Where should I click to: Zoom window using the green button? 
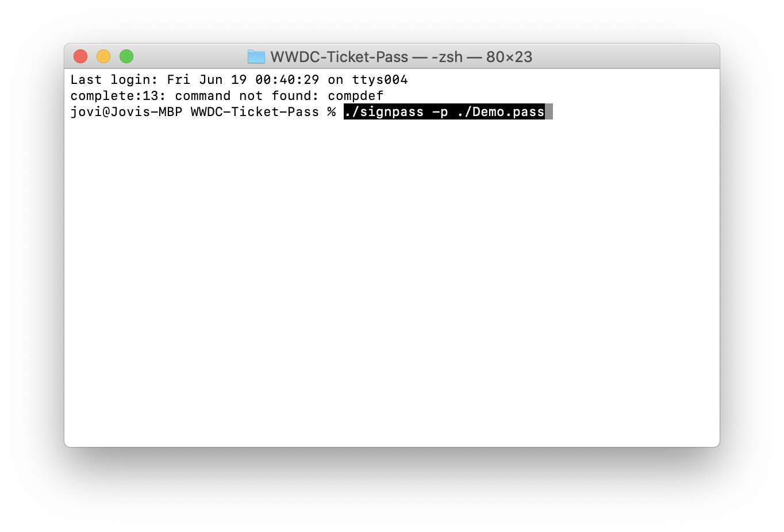[126, 56]
